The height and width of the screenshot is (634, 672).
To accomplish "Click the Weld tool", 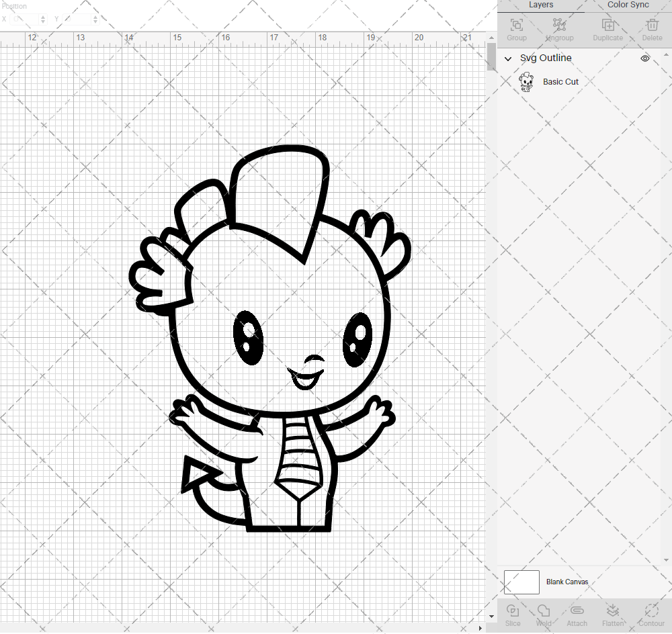I will [x=543, y=611].
